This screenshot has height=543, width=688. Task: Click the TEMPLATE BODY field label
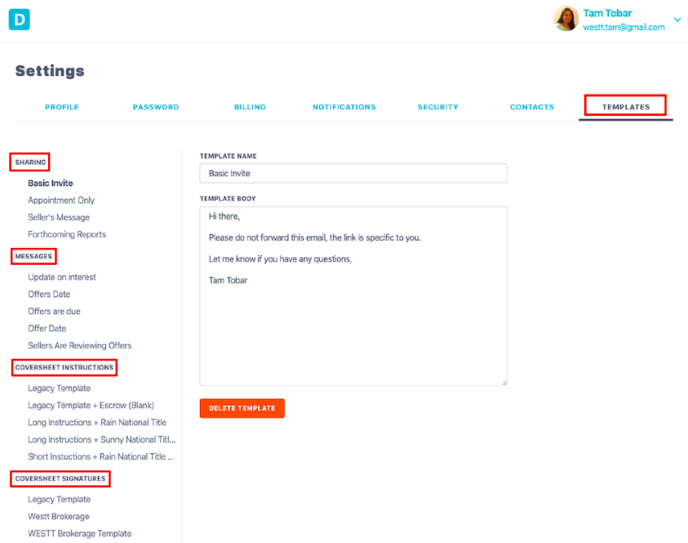[228, 199]
